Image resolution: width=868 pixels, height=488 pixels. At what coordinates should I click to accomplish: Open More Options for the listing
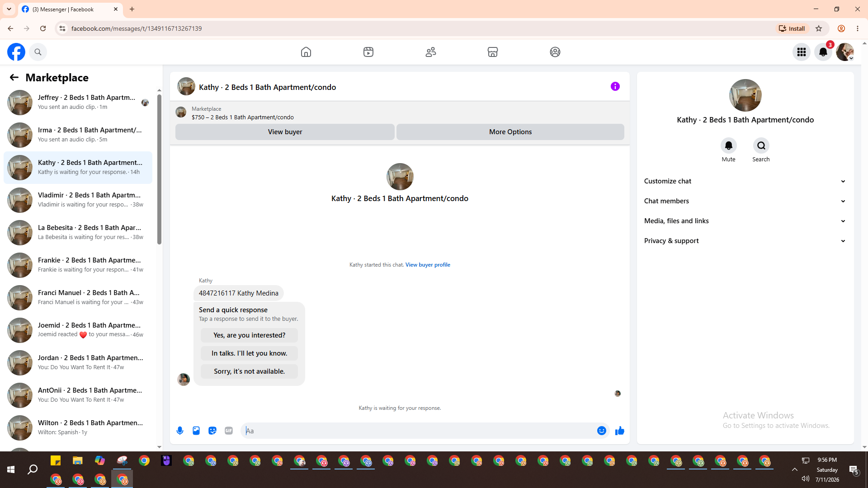pos(510,132)
